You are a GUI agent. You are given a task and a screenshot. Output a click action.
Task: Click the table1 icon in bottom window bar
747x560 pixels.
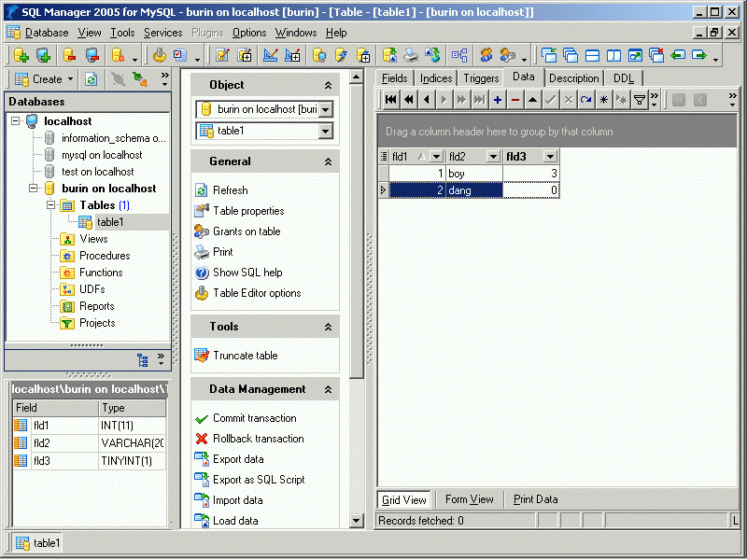(22, 543)
